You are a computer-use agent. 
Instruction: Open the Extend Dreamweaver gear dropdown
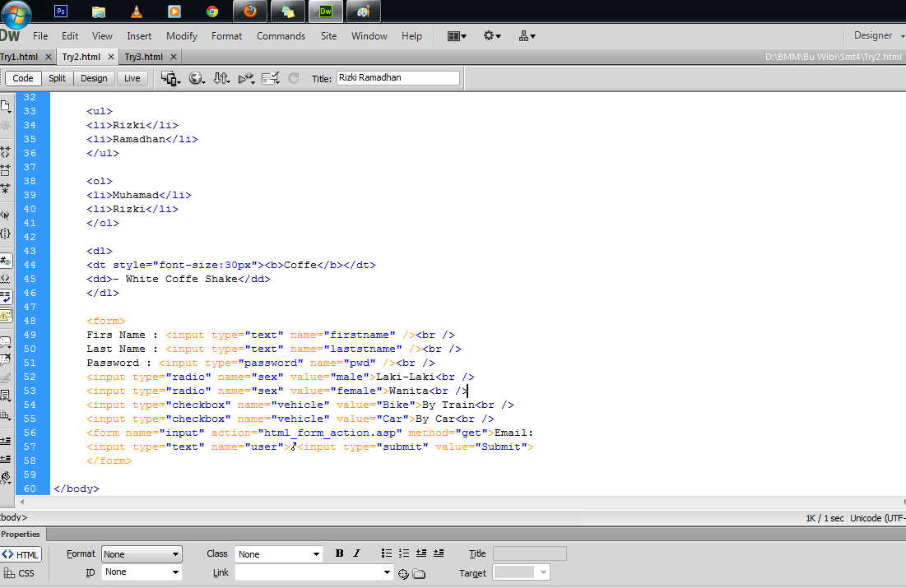click(x=492, y=36)
